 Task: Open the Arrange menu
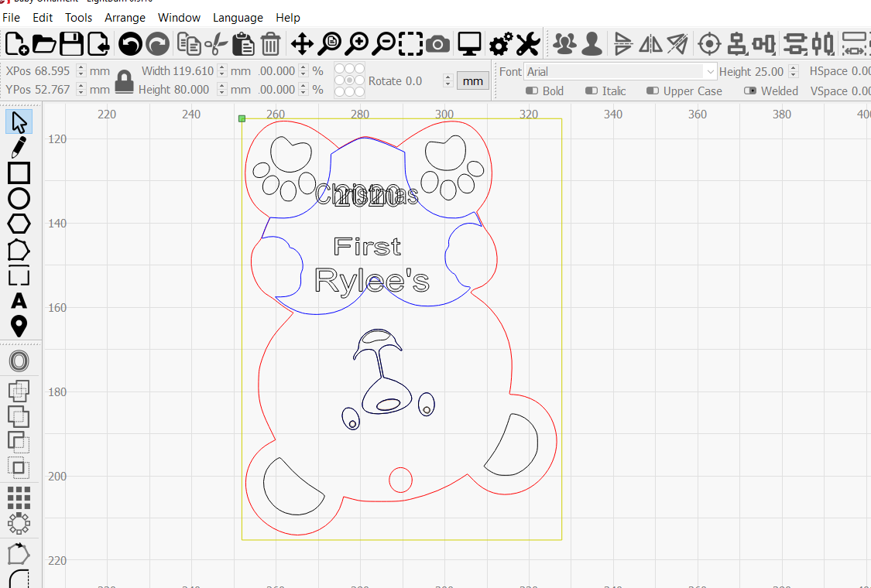pyautogui.click(x=125, y=18)
